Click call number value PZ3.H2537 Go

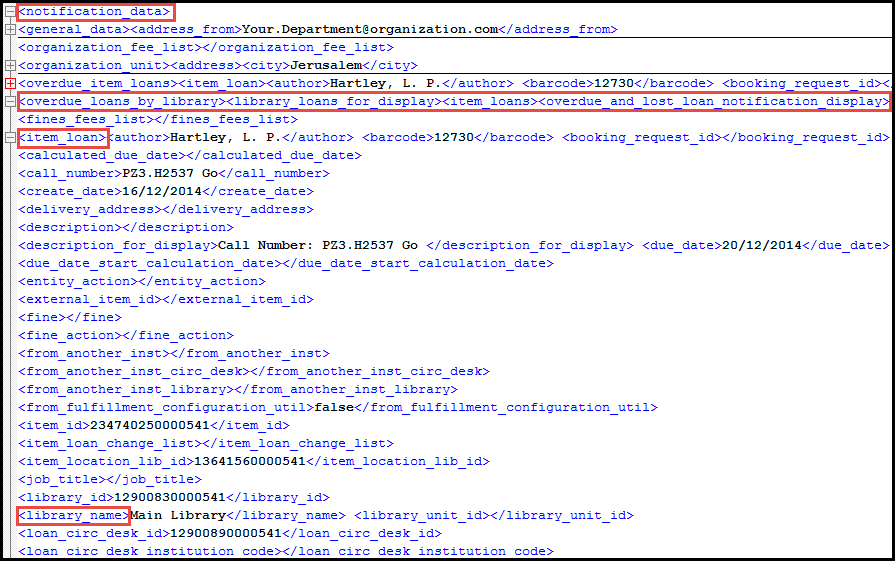click(x=170, y=173)
